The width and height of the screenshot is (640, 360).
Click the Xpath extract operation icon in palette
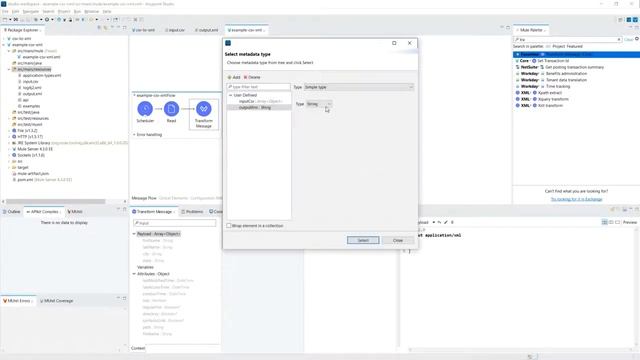[535, 93]
